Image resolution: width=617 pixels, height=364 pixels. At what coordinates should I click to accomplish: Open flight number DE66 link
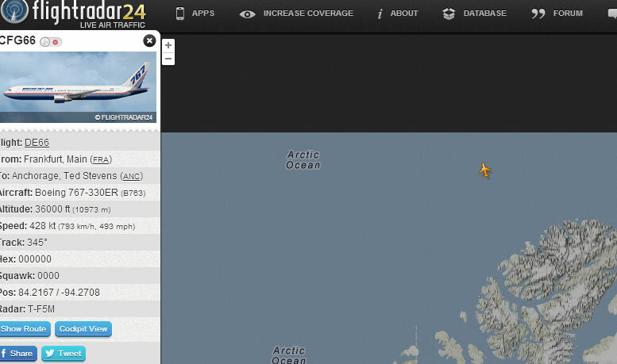(x=37, y=143)
